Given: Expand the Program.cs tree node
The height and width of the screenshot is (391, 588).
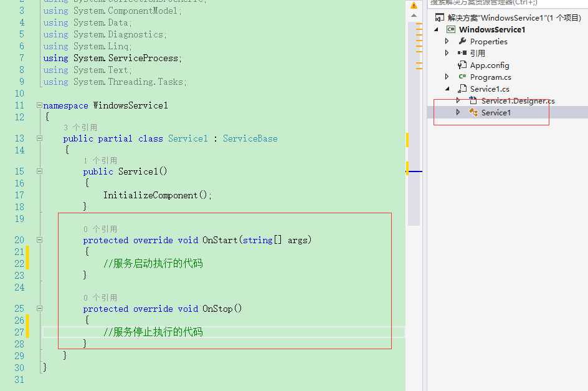Looking at the screenshot, I should (447, 77).
